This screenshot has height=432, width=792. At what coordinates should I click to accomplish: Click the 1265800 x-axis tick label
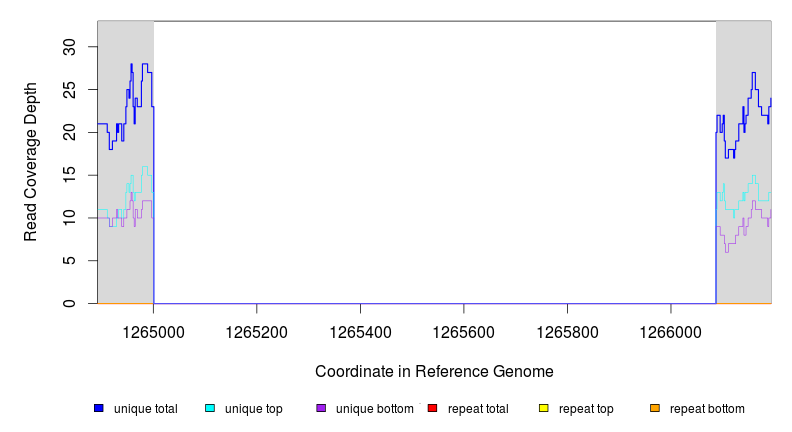[567, 331]
